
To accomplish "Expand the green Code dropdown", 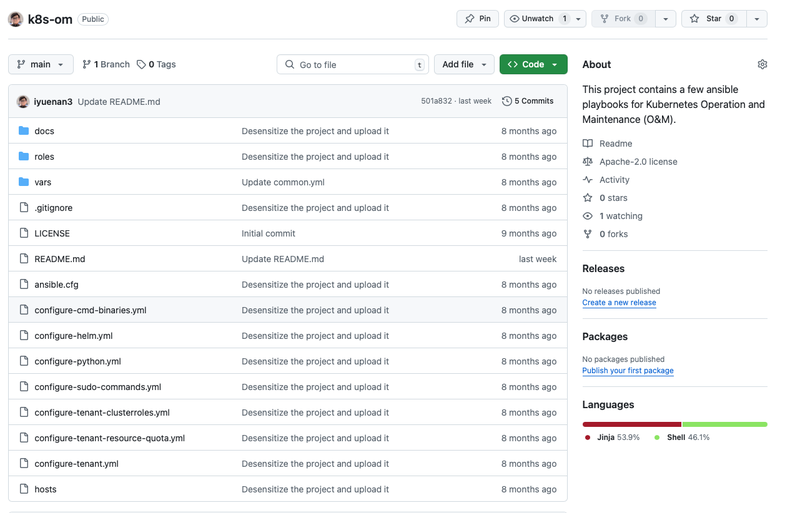I will (x=533, y=64).
